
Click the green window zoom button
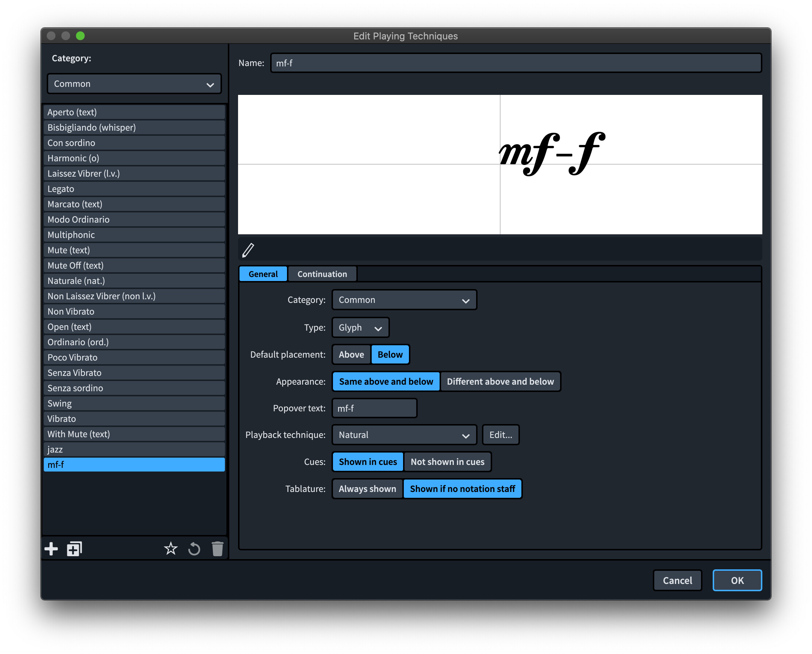[80, 36]
